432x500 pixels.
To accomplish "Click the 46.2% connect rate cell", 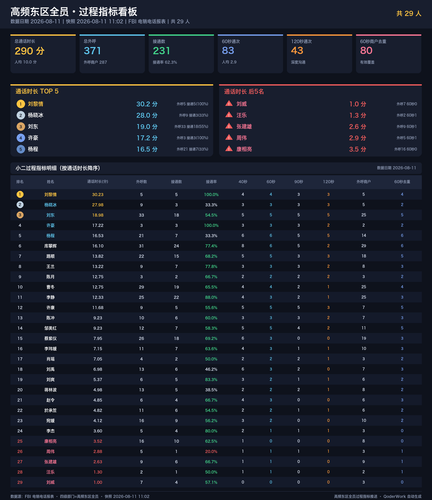I will pyautogui.click(x=211, y=370).
